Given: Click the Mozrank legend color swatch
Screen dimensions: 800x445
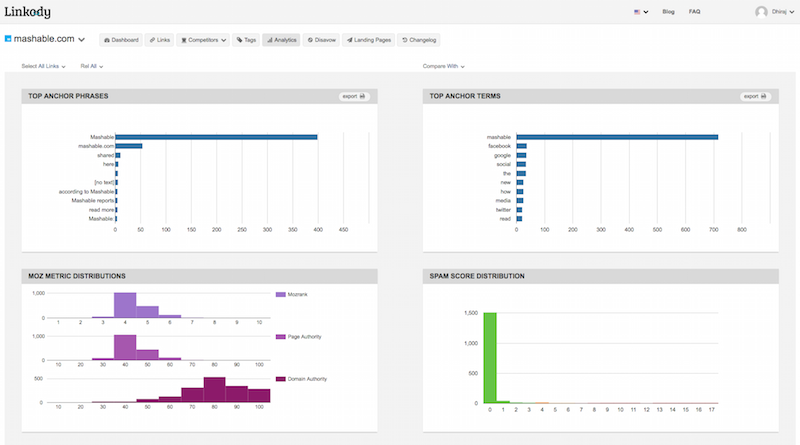Looking at the screenshot, I should (x=281, y=294).
